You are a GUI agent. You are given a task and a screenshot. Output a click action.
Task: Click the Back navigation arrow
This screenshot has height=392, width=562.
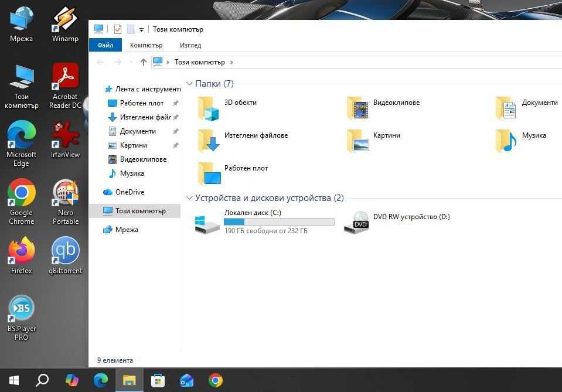pyautogui.click(x=100, y=62)
